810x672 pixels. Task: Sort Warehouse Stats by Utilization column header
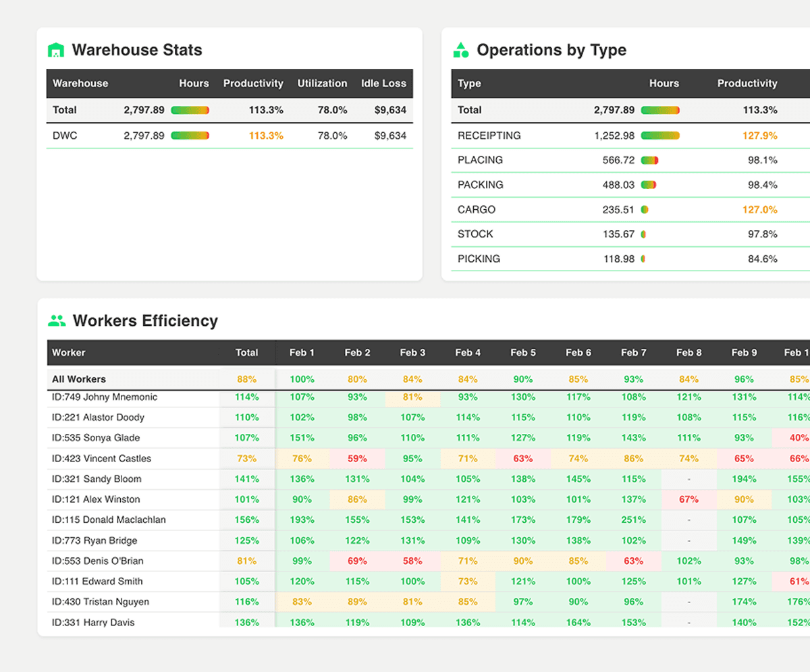click(x=323, y=84)
